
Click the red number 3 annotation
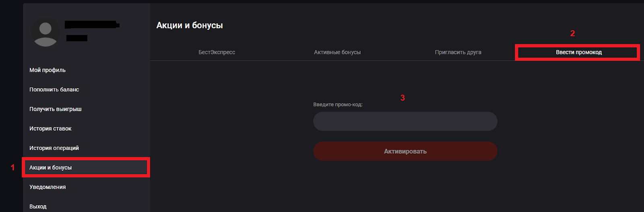coord(402,98)
